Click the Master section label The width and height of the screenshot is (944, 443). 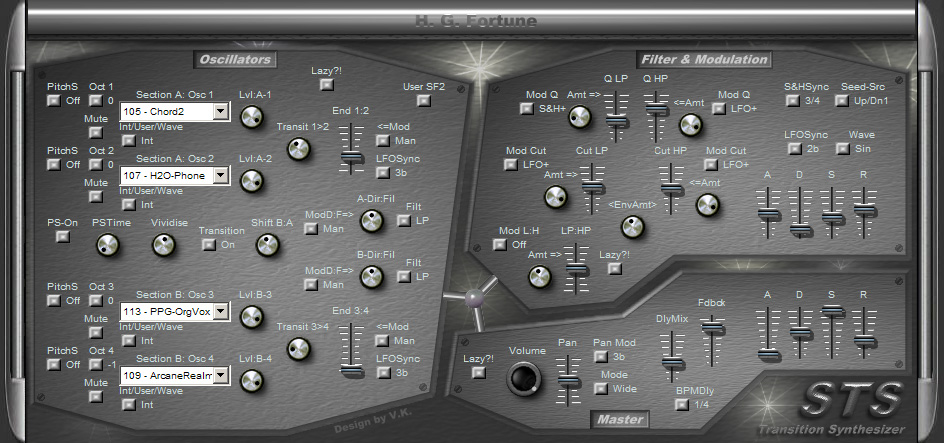[620, 419]
